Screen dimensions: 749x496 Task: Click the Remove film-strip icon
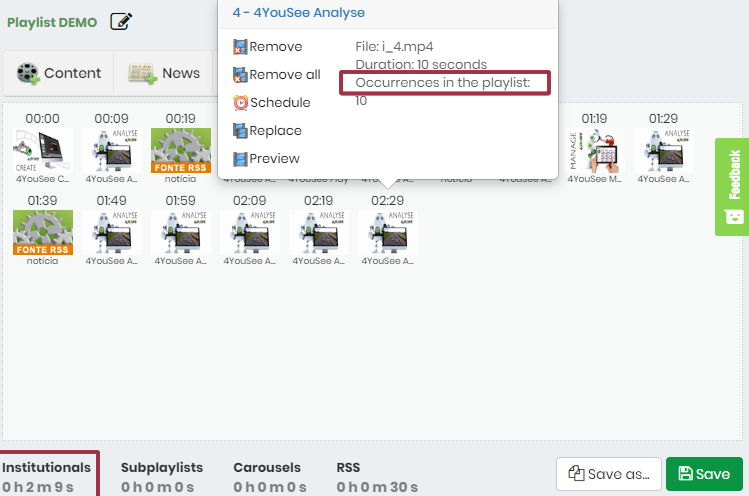coord(240,47)
